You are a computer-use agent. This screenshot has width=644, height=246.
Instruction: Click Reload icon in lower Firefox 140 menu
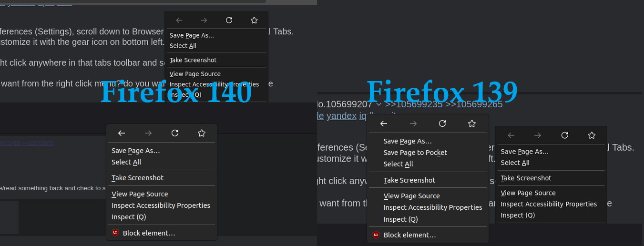pyautogui.click(x=175, y=133)
